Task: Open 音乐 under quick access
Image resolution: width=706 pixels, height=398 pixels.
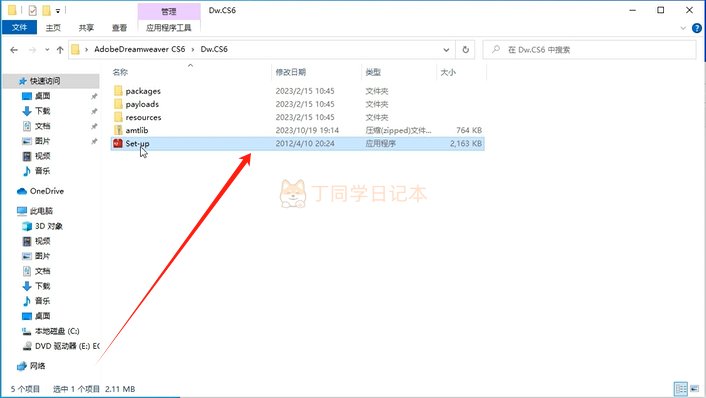Action: (x=42, y=171)
